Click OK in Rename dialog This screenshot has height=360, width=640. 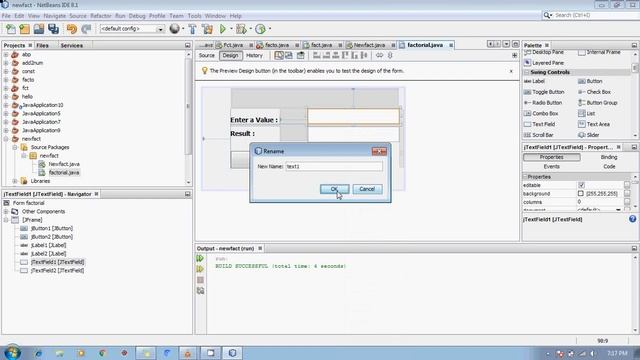[x=334, y=189]
